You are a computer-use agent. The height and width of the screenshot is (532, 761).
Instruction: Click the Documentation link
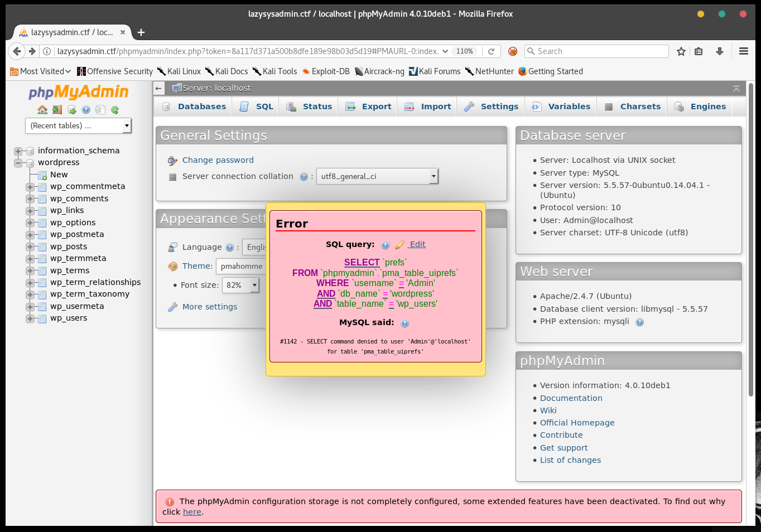[x=571, y=399]
